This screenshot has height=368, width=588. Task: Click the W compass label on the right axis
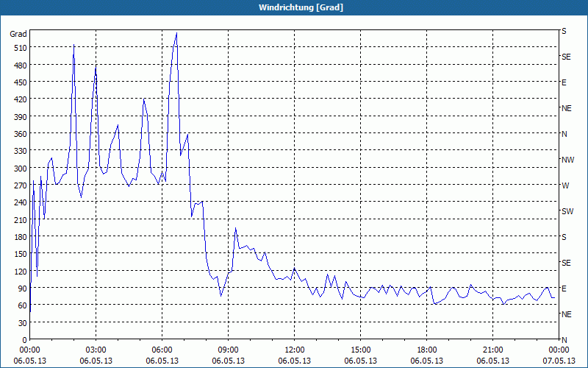[565, 185]
